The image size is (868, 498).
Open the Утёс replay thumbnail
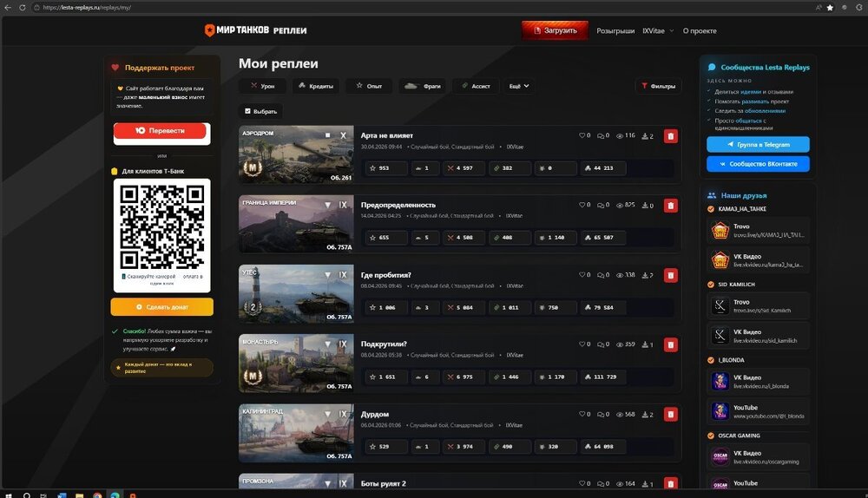(296, 294)
